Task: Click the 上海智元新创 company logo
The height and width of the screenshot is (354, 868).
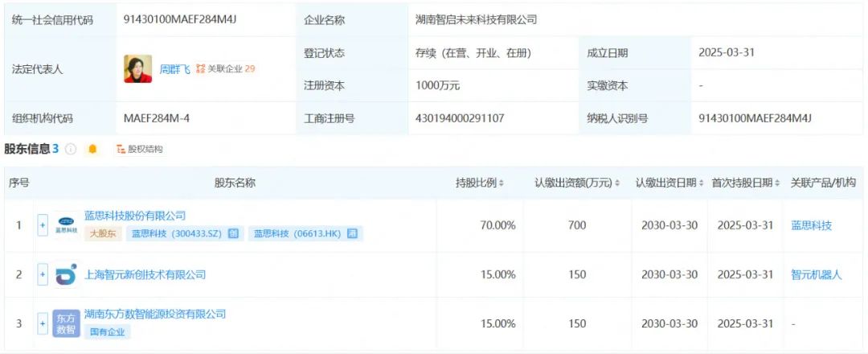Action: point(66,274)
